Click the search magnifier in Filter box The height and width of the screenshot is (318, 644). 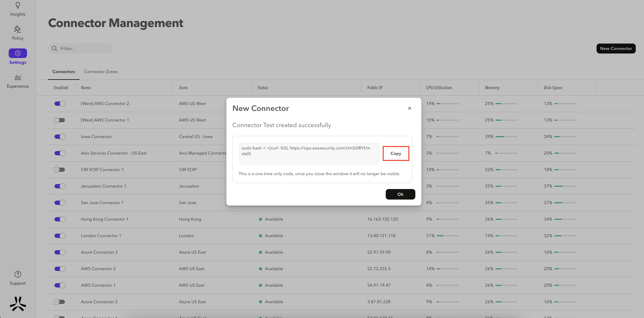click(x=55, y=48)
